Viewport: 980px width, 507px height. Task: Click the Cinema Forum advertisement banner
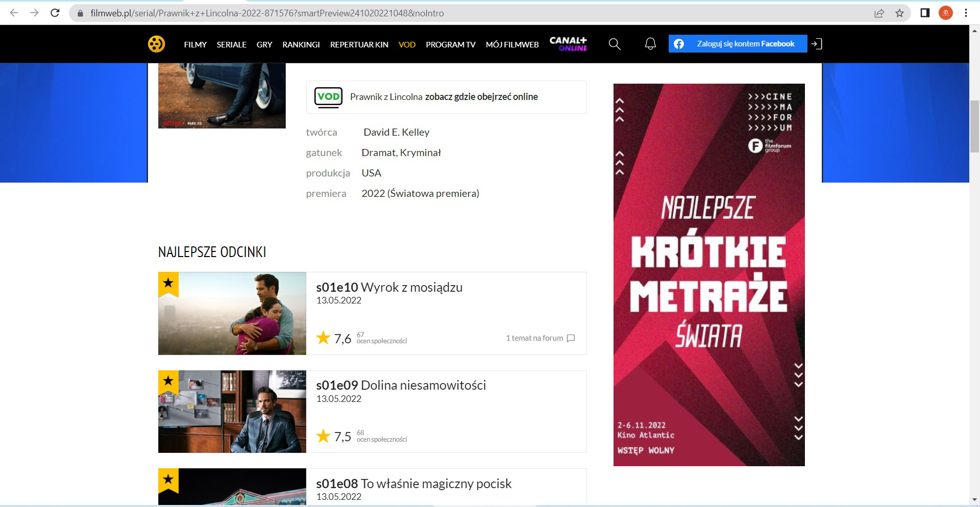[x=709, y=275]
